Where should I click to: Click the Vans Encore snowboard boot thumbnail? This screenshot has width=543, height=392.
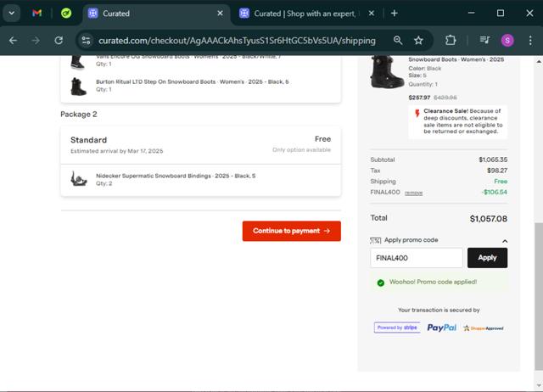(77, 62)
